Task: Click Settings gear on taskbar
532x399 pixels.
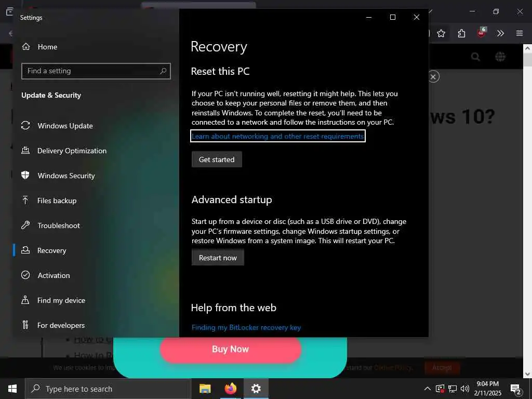Action: click(256, 389)
